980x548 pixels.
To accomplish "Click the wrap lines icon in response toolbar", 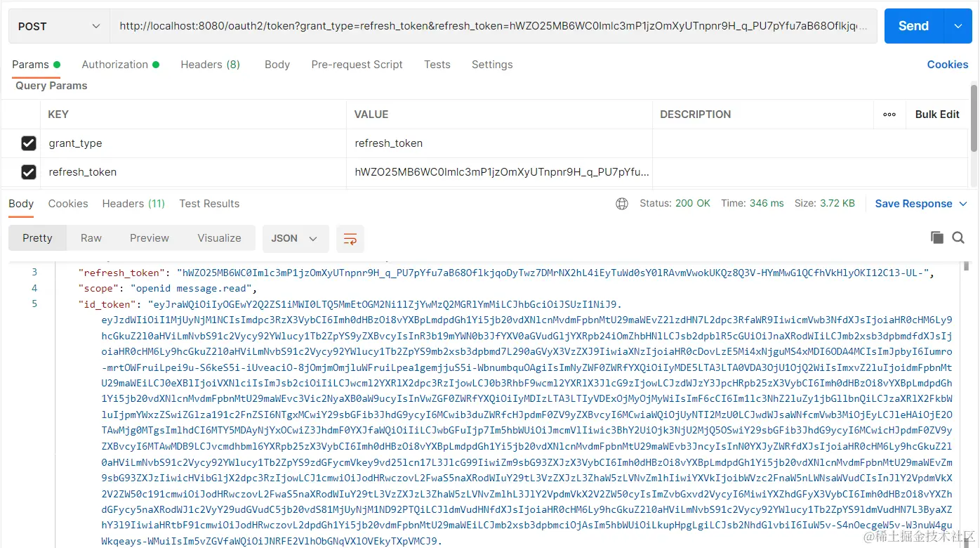I will click(x=350, y=238).
